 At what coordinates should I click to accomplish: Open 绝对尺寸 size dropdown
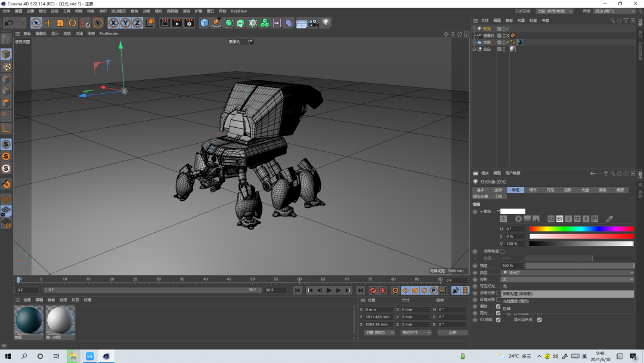click(x=416, y=333)
